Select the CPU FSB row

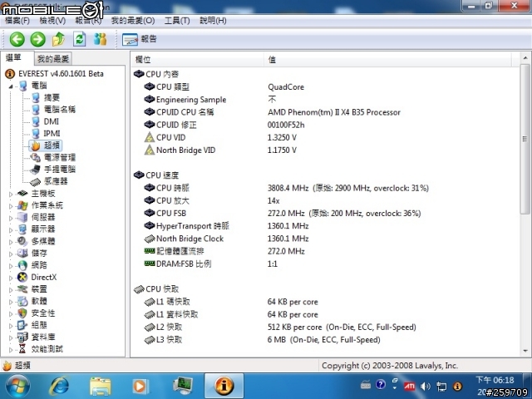326,214
